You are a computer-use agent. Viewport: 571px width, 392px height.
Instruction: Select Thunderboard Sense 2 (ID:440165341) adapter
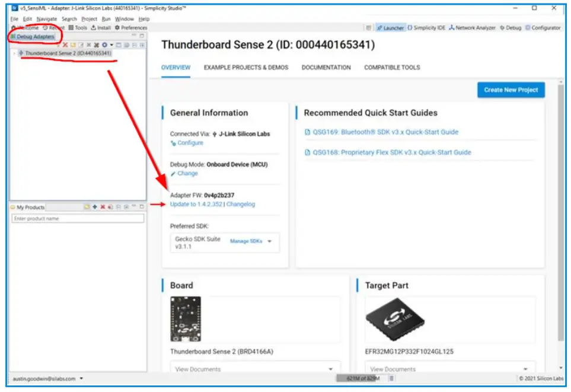[66, 53]
